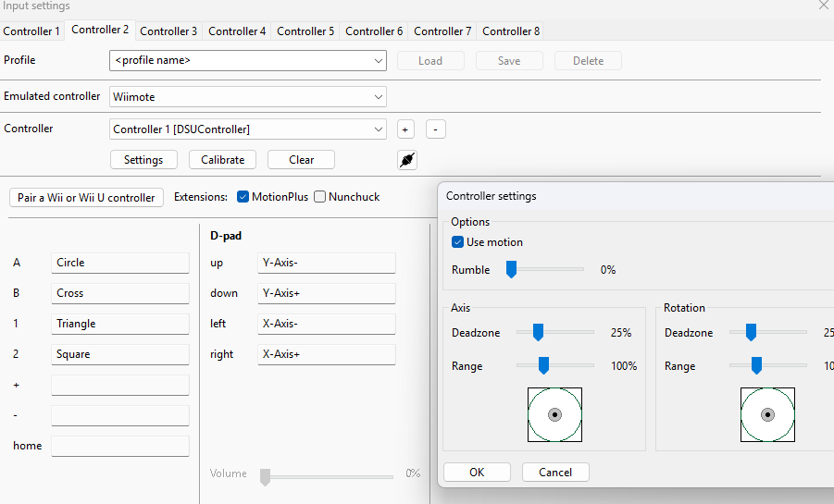The height and width of the screenshot is (504, 834).
Task: Click the empty + button mapping field
Action: [120, 385]
